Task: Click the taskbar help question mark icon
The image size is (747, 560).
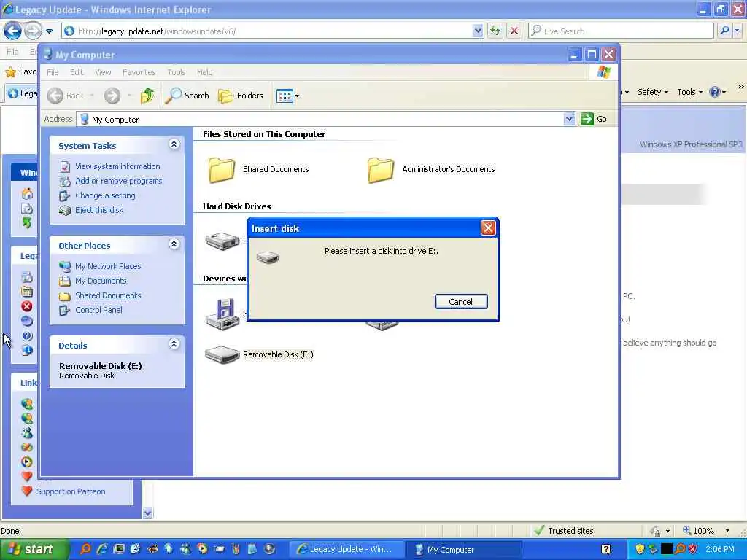Action: pyautogui.click(x=605, y=549)
